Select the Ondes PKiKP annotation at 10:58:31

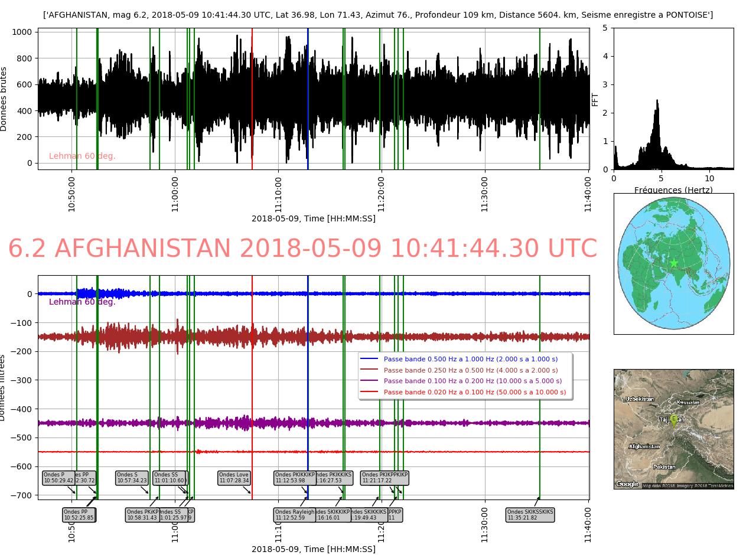(142, 515)
